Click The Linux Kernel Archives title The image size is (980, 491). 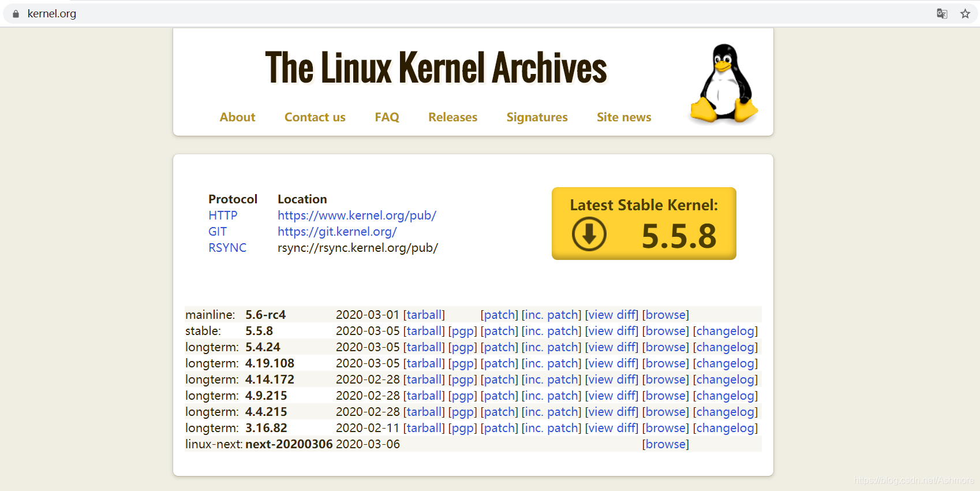click(x=436, y=68)
